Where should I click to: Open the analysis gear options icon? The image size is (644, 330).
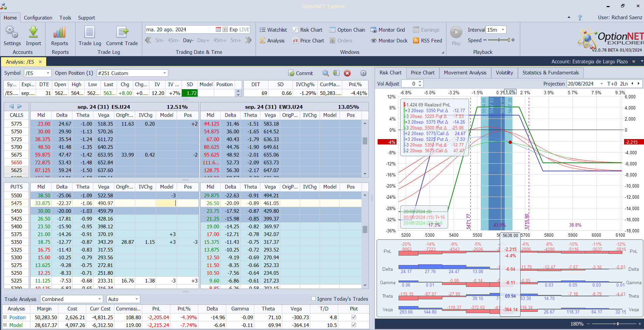[x=363, y=73]
